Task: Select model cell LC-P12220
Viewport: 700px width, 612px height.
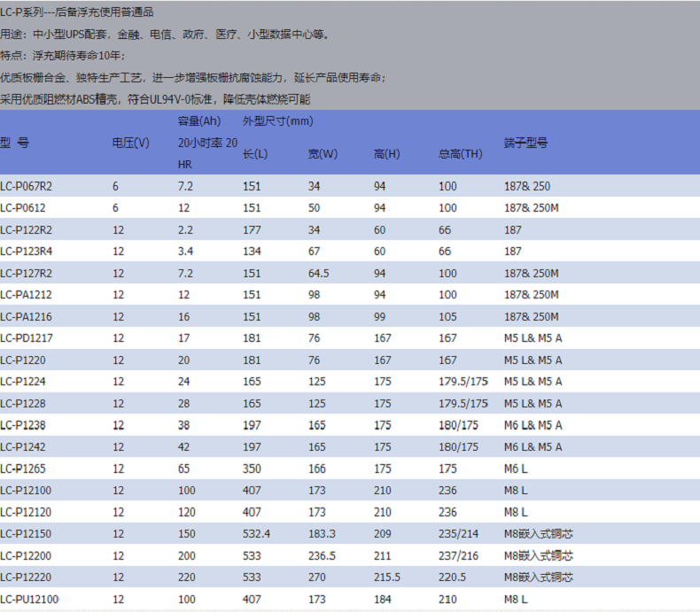Action: tap(26, 577)
